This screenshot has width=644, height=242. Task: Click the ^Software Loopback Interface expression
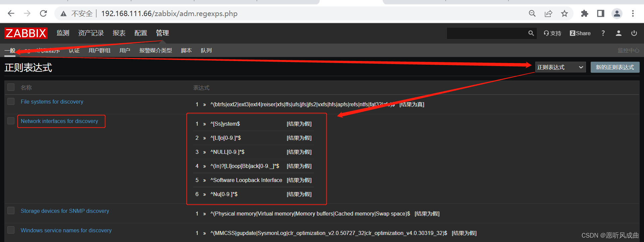coord(246,180)
